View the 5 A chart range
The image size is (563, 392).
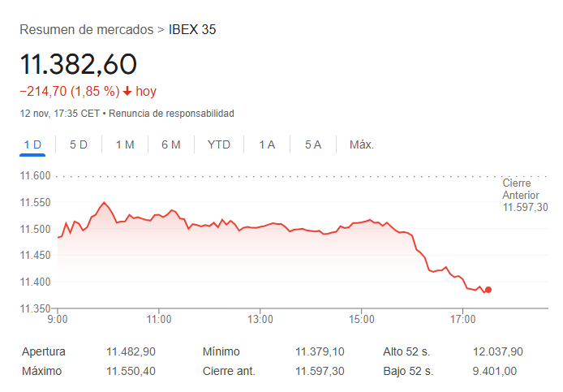point(313,144)
